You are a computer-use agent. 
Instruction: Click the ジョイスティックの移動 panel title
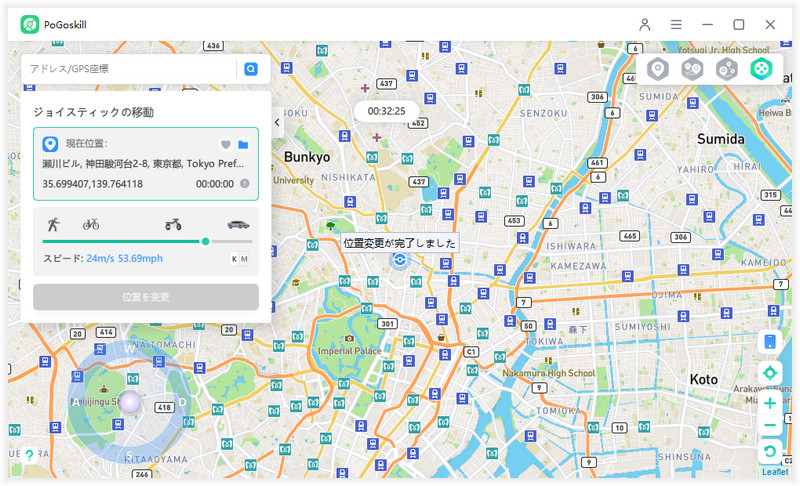pyautogui.click(x=93, y=112)
